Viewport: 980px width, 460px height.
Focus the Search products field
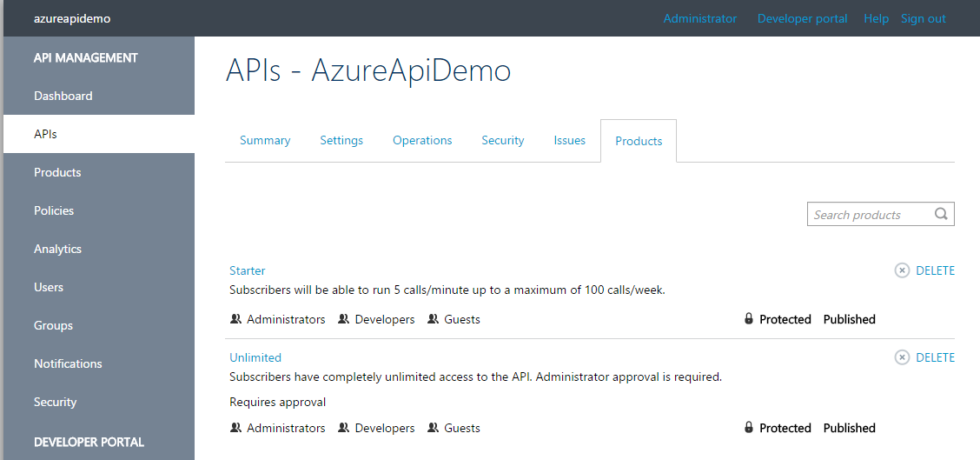pyautogui.click(x=881, y=214)
